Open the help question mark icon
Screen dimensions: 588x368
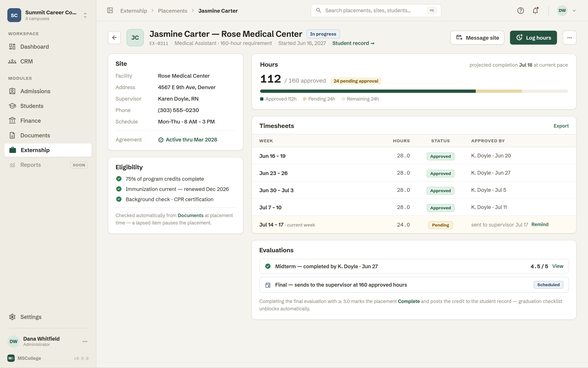tap(520, 10)
